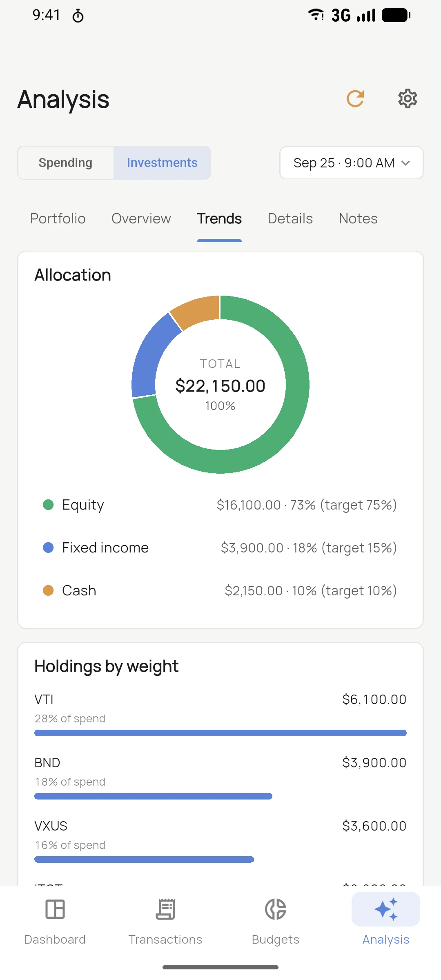
Task: Select the Equity allocation row label
Action: click(83, 505)
